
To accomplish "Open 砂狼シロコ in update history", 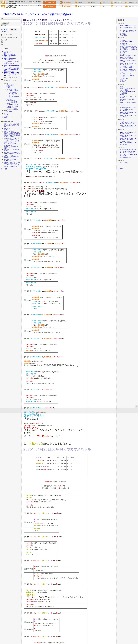I will point(123,80).
